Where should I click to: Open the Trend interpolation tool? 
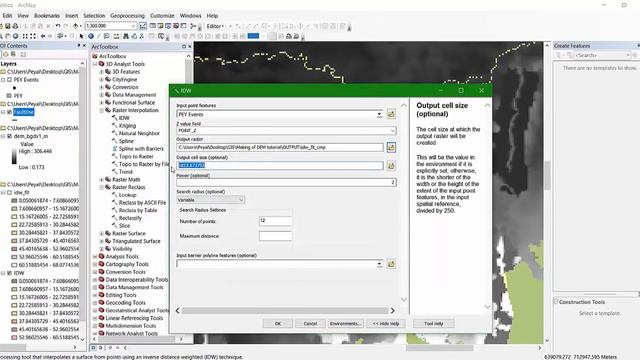pos(125,172)
